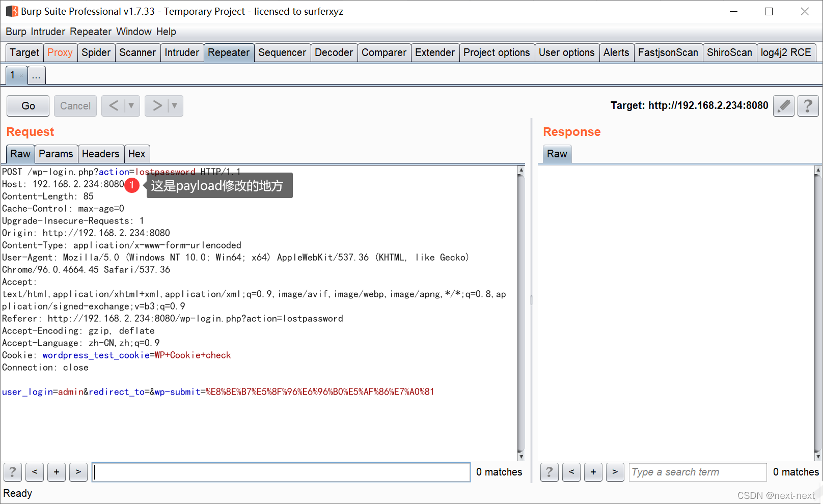Image resolution: width=823 pixels, height=504 pixels.
Task: Click the plus button in response search bar
Action: (x=593, y=472)
